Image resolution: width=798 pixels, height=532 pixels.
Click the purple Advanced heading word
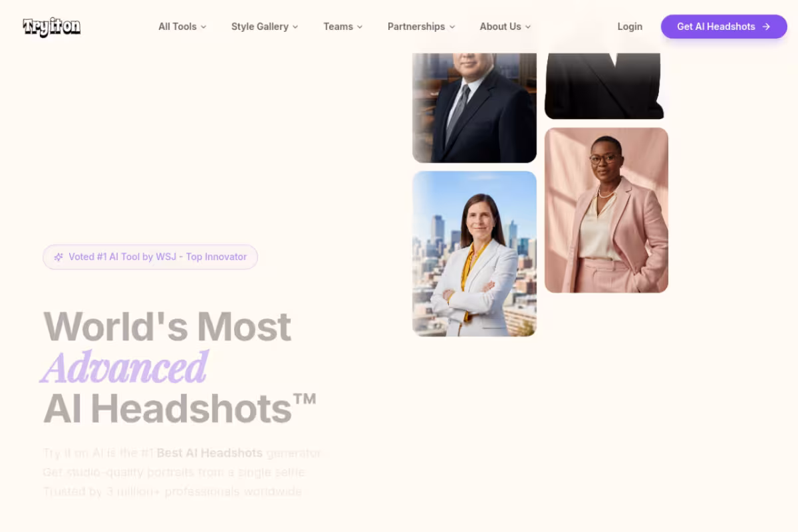point(124,367)
